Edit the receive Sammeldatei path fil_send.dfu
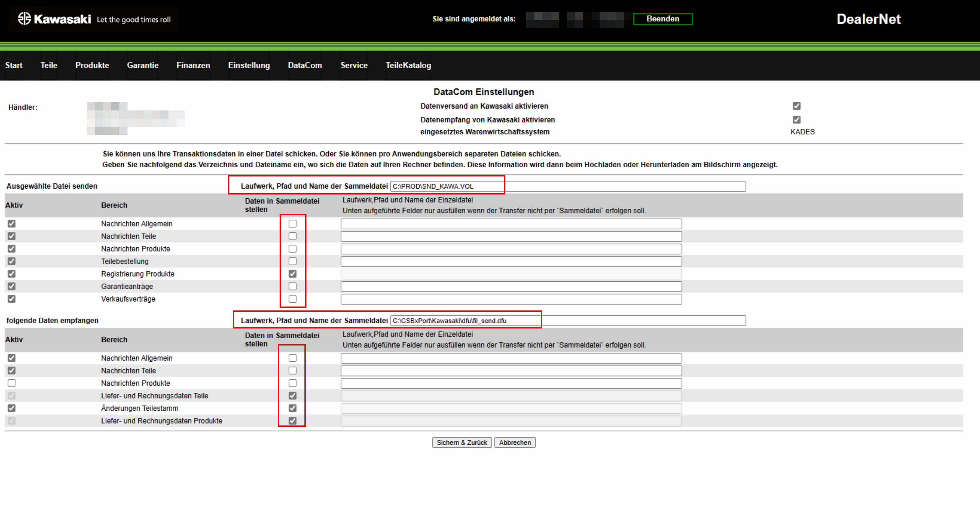 568,321
